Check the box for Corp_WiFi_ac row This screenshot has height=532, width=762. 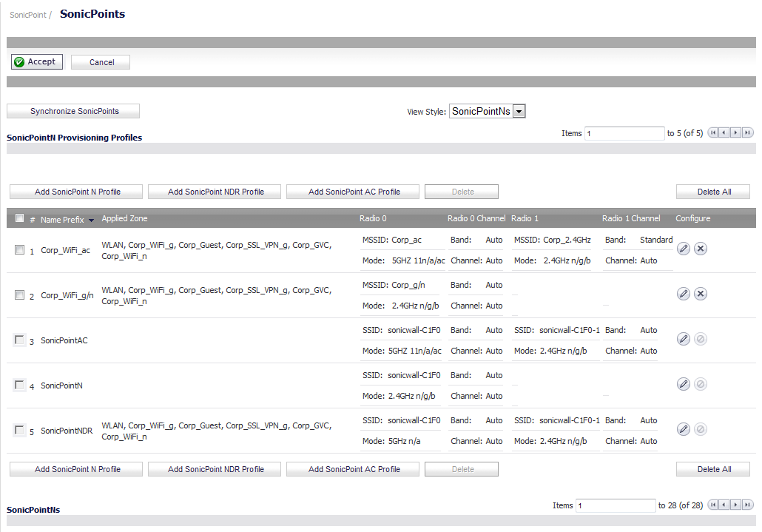pos(19,250)
